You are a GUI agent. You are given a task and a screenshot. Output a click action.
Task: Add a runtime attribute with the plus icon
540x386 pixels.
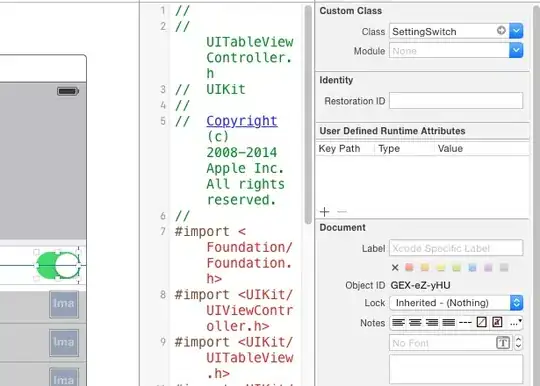(324, 211)
